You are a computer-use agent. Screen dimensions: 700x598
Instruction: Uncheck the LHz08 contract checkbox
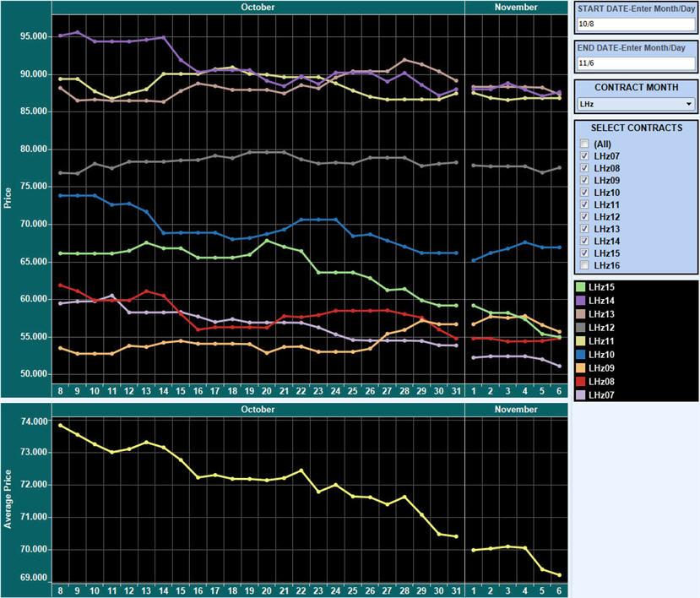[584, 168]
